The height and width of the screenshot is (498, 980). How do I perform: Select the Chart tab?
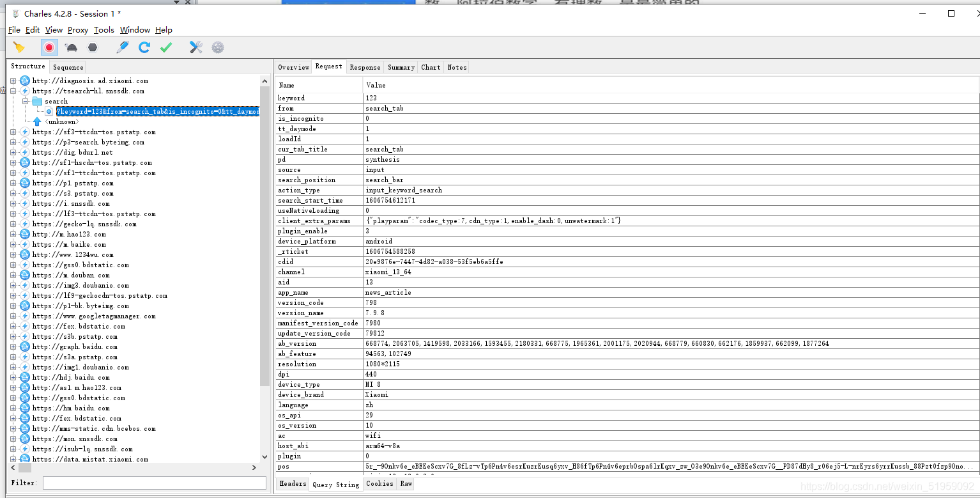[x=431, y=67]
